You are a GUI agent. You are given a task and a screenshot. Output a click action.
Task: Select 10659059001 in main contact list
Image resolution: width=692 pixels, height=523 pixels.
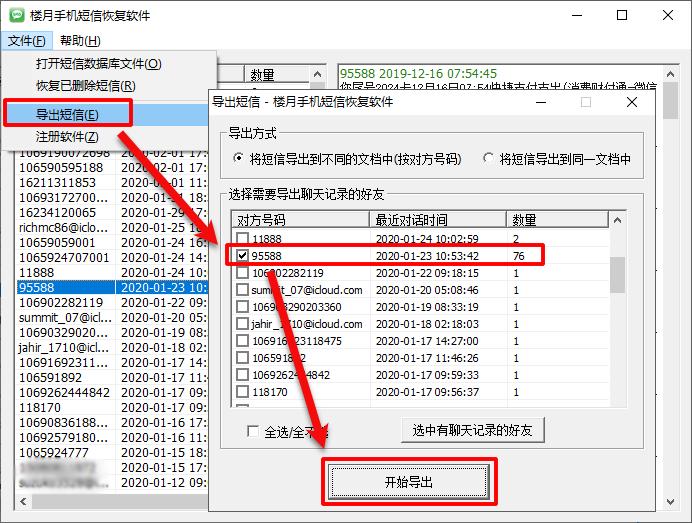click(112, 242)
